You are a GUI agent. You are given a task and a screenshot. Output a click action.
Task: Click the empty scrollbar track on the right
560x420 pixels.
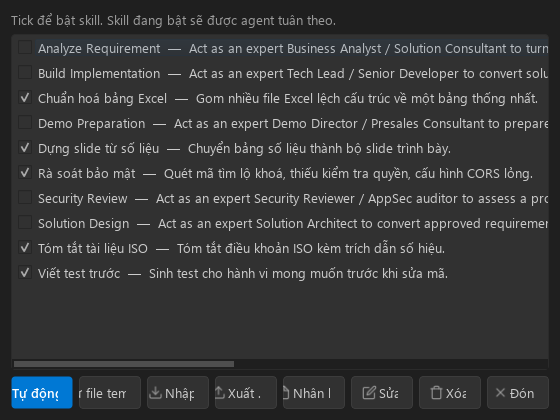click(391, 364)
